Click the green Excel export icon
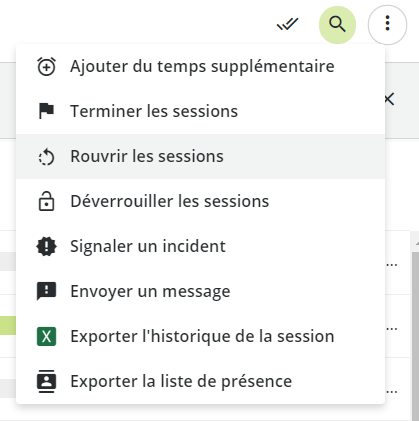Image resolution: width=419 pixels, height=421 pixels. coord(46,336)
